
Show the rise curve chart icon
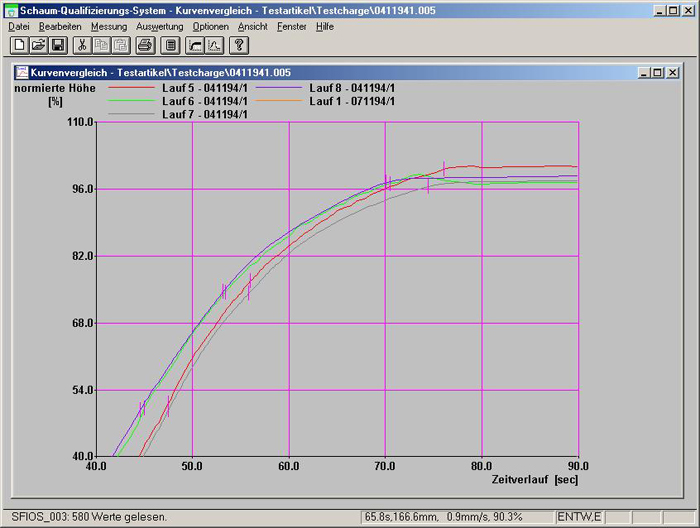195,45
